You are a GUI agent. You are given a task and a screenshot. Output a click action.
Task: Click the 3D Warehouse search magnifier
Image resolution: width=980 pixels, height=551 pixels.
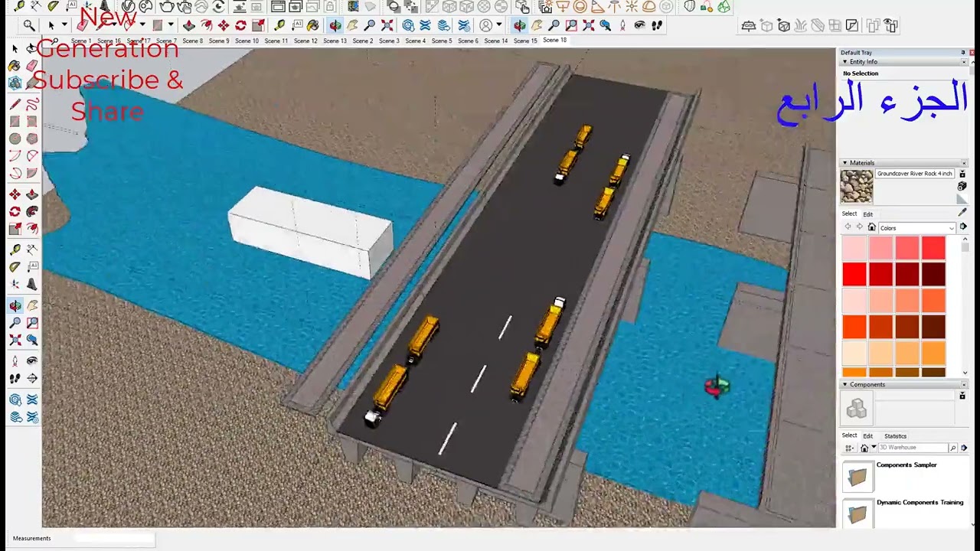tap(952, 448)
